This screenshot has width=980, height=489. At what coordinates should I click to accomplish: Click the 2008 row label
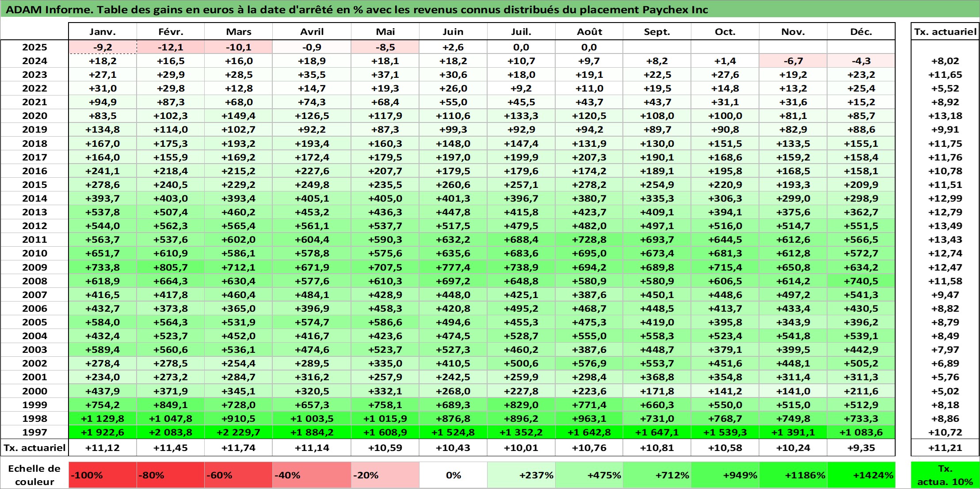(34, 281)
